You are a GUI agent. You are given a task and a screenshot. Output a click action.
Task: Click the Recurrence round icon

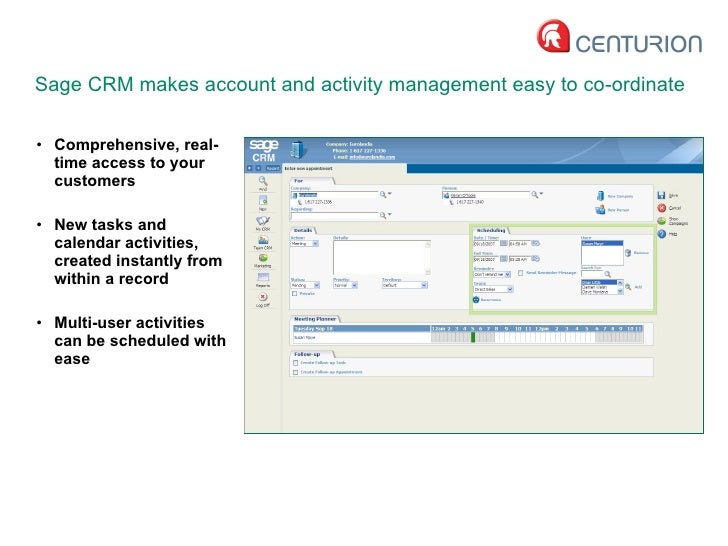476,300
